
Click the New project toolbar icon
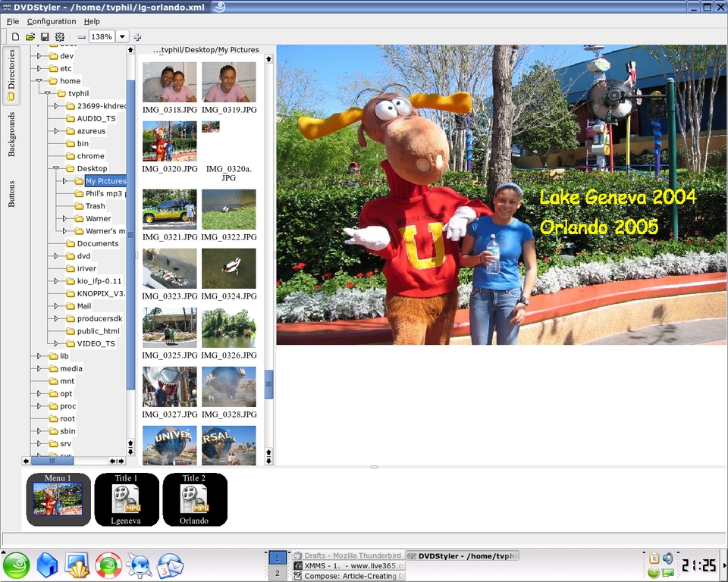15,36
